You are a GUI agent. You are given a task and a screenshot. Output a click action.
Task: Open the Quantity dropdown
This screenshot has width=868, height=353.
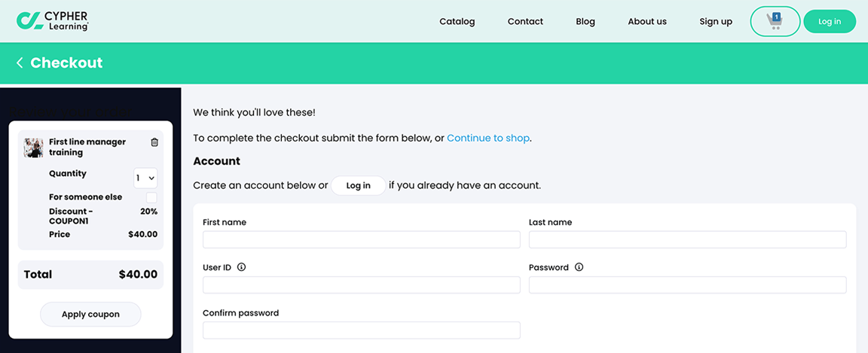coord(145,178)
